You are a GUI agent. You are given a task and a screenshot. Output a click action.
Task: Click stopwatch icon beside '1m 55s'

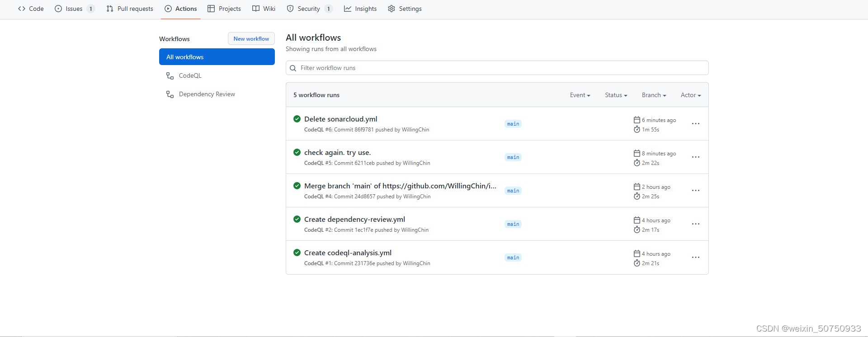(x=637, y=129)
